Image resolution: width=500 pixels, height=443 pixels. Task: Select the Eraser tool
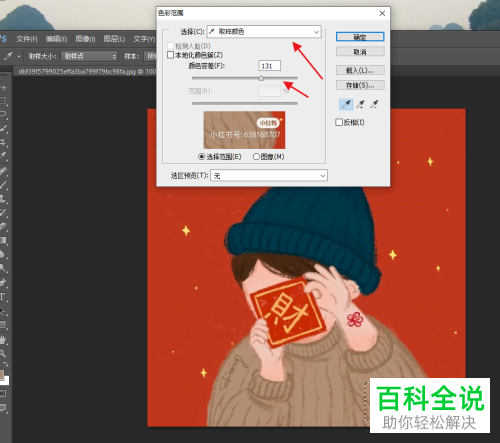[x=3, y=226]
